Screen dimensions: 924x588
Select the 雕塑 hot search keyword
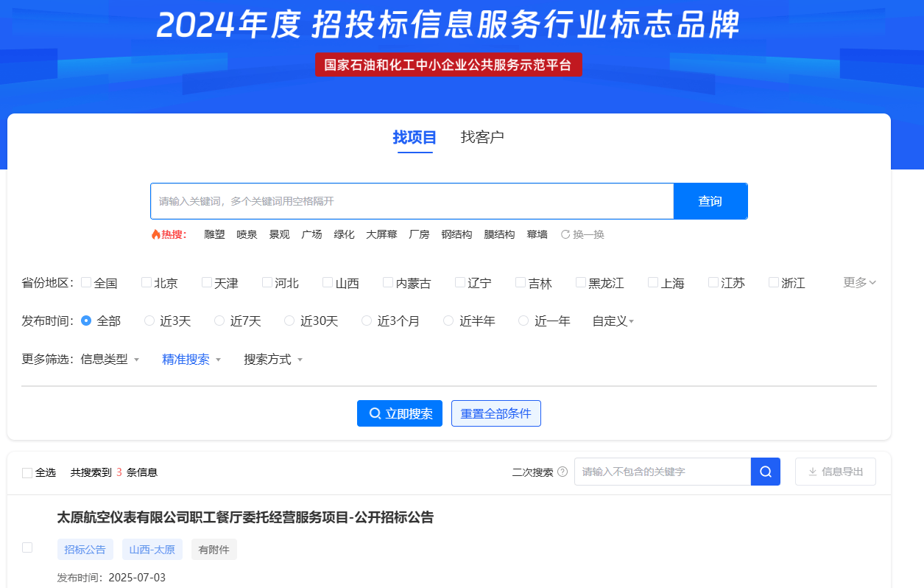[x=214, y=234]
